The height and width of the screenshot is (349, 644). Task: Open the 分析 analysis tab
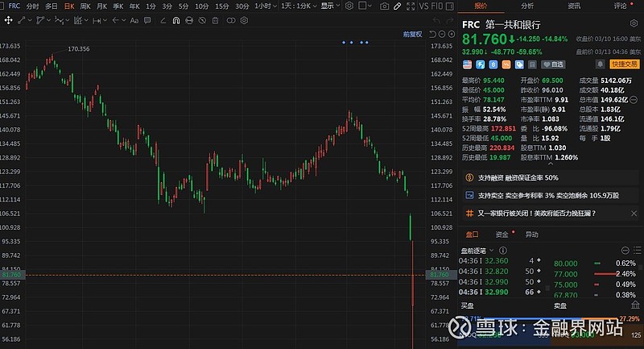point(527,6)
